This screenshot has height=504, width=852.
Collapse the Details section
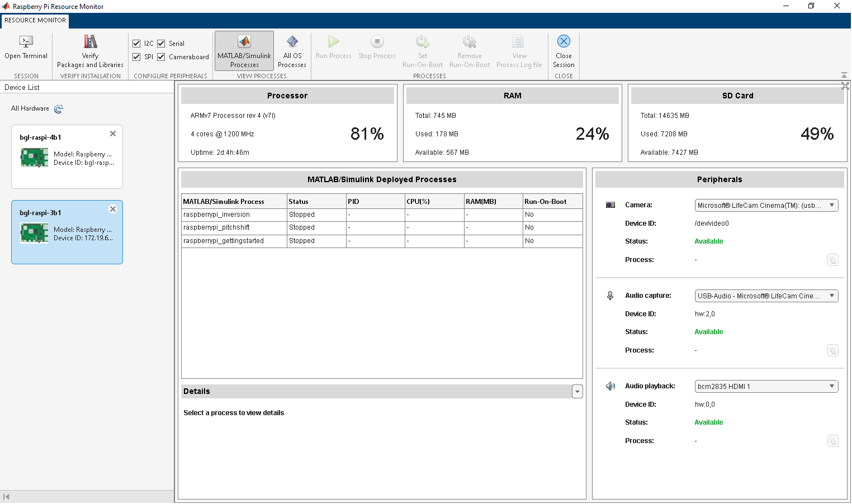pos(578,392)
